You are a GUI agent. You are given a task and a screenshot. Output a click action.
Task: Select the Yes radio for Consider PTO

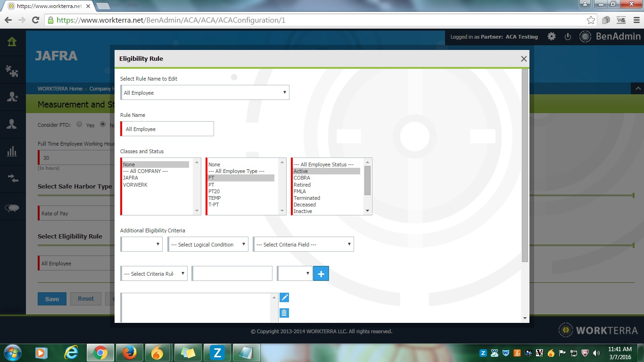(79, 125)
